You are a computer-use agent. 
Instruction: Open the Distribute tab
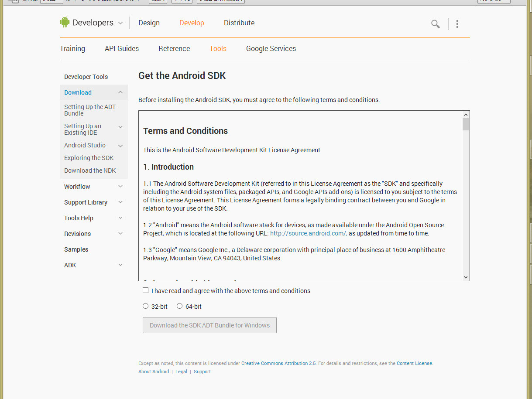(x=239, y=23)
